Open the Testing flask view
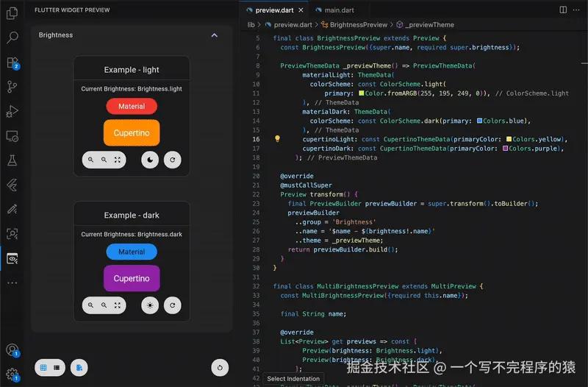This screenshot has width=588, height=387. pyautogui.click(x=12, y=160)
